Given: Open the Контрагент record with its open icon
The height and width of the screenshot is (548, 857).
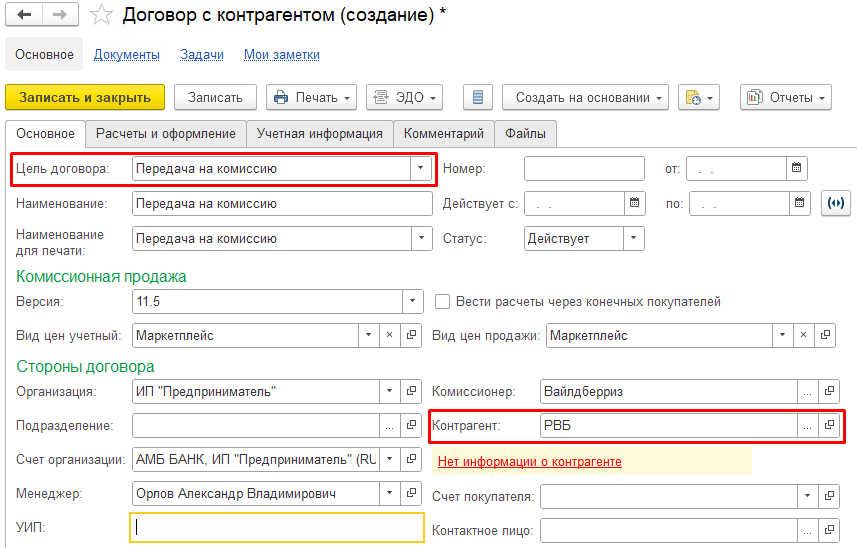Looking at the screenshot, I should click(x=829, y=426).
